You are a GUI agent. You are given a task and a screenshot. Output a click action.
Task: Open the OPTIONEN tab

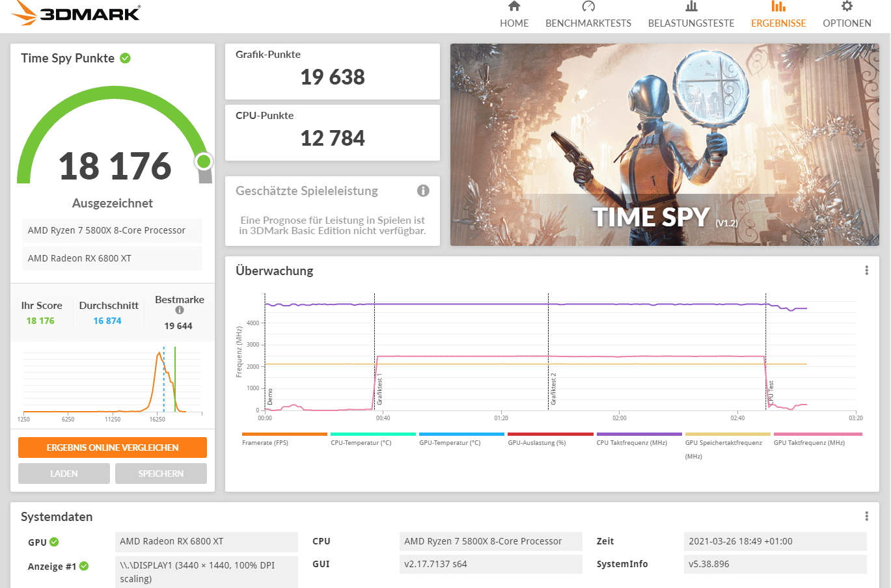click(847, 14)
